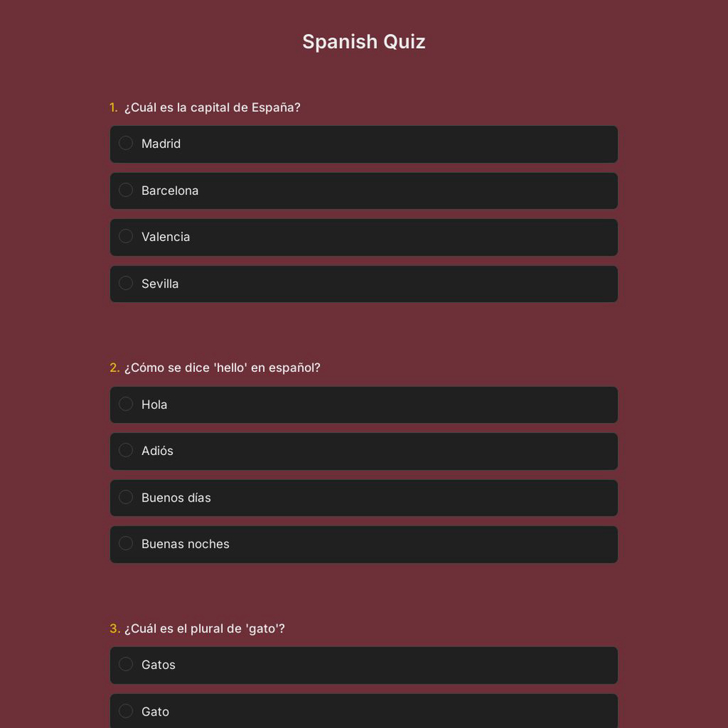Click the Sevilla answer row
This screenshot has width=728, height=728.
coord(364,283)
